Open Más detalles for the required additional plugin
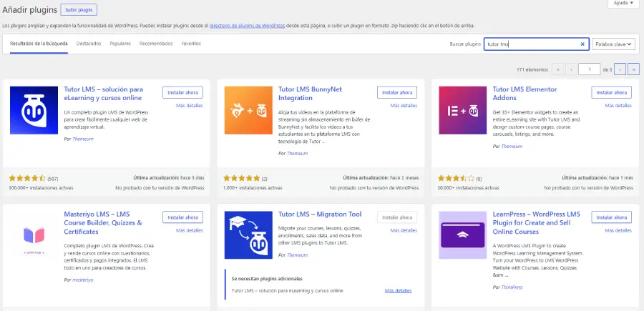The width and height of the screenshot is (644, 311). click(x=398, y=290)
